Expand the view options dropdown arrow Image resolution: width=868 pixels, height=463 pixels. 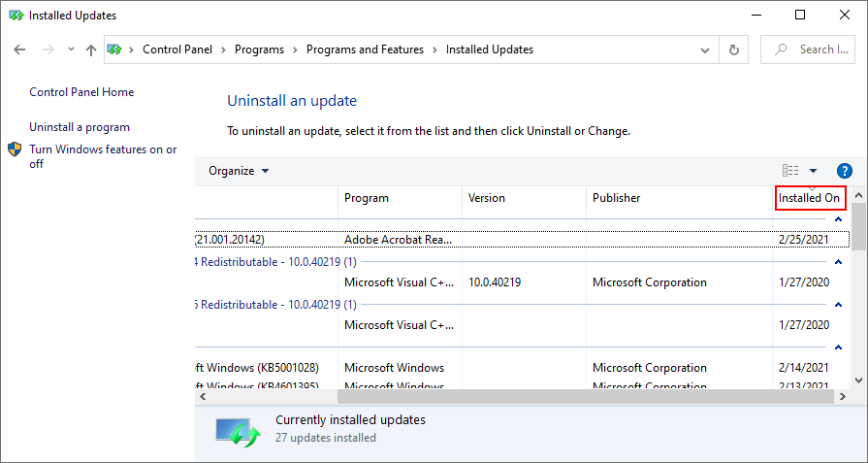[x=813, y=171]
